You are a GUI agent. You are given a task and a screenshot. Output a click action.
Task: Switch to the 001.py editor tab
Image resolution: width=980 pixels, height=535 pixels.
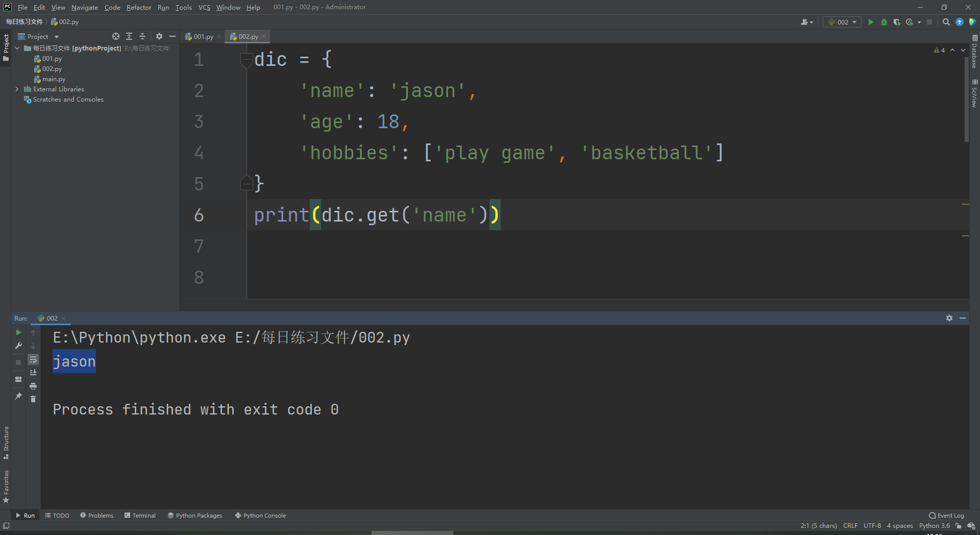(x=203, y=36)
